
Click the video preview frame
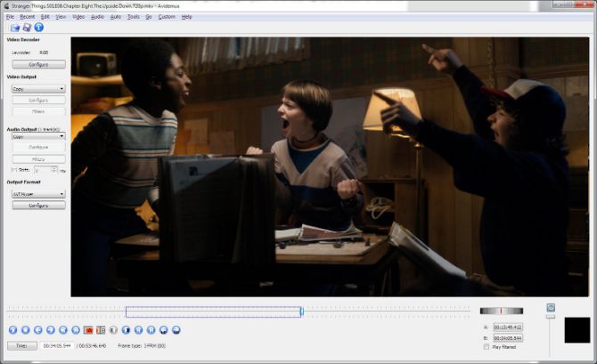(x=330, y=166)
